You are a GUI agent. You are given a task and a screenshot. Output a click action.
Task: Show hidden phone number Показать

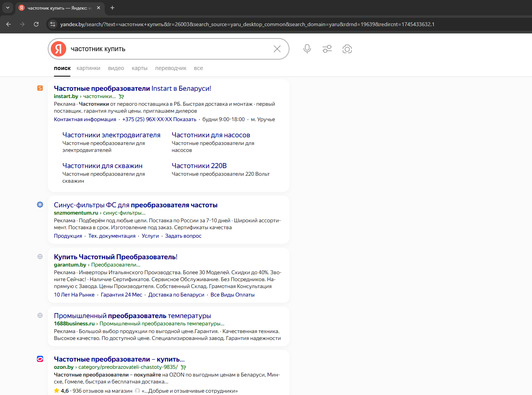pyautogui.click(x=185, y=119)
